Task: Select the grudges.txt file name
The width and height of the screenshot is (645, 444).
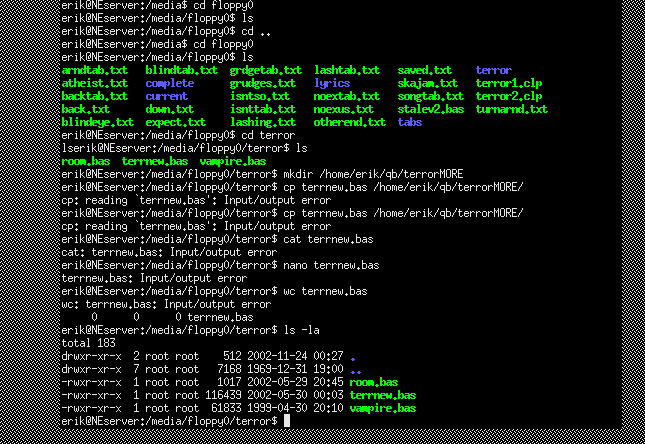Action: point(262,83)
